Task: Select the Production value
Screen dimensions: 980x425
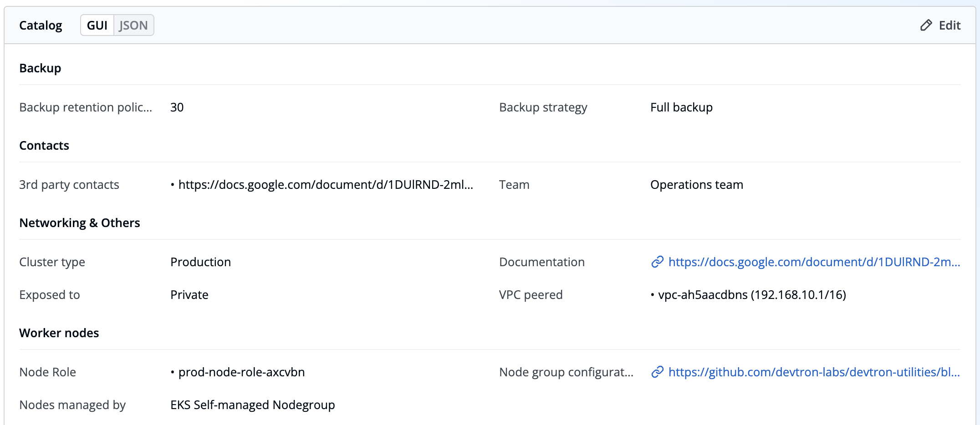Action: tap(201, 262)
